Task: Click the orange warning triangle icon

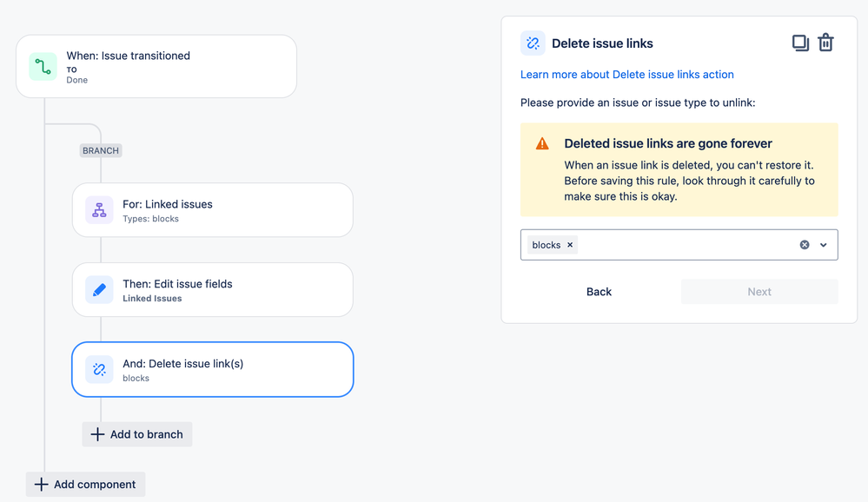Action: click(x=542, y=144)
